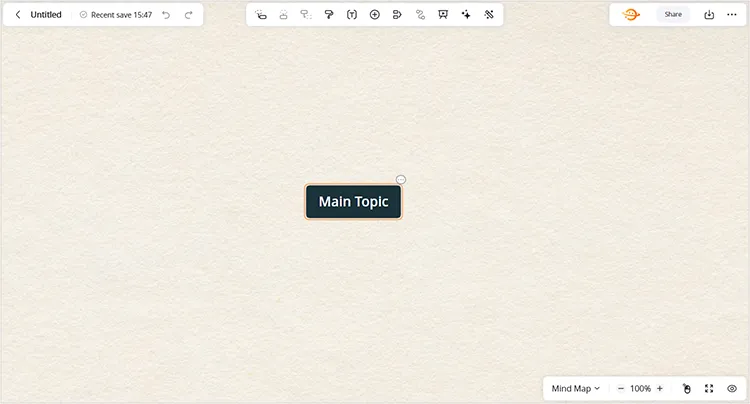Go back using the left arrow
750x404 pixels.
tap(18, 15)
